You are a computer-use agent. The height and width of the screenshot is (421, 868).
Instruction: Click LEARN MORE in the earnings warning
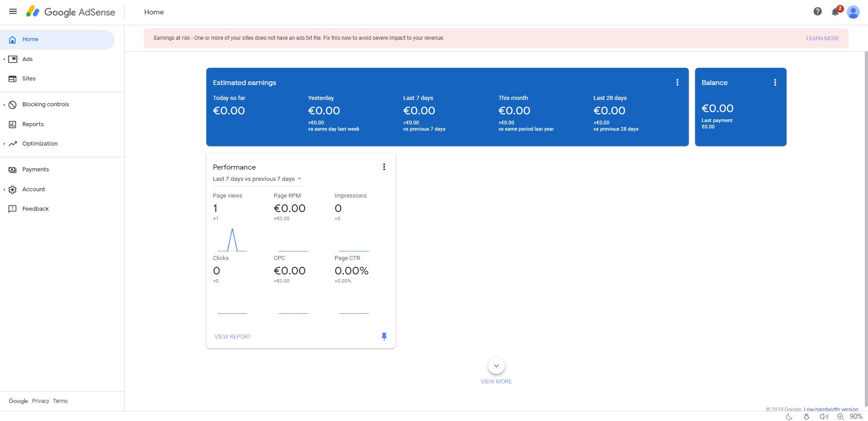pos(822,38)
